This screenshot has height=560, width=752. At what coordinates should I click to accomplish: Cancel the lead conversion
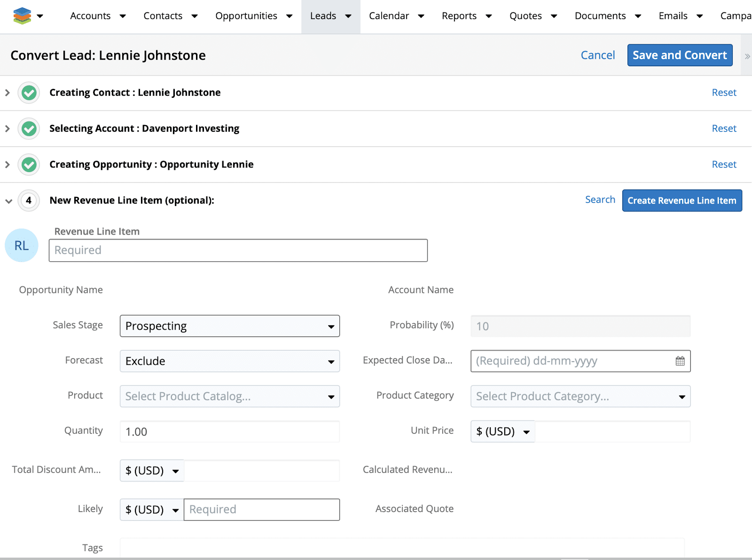[x=598, y=55]
